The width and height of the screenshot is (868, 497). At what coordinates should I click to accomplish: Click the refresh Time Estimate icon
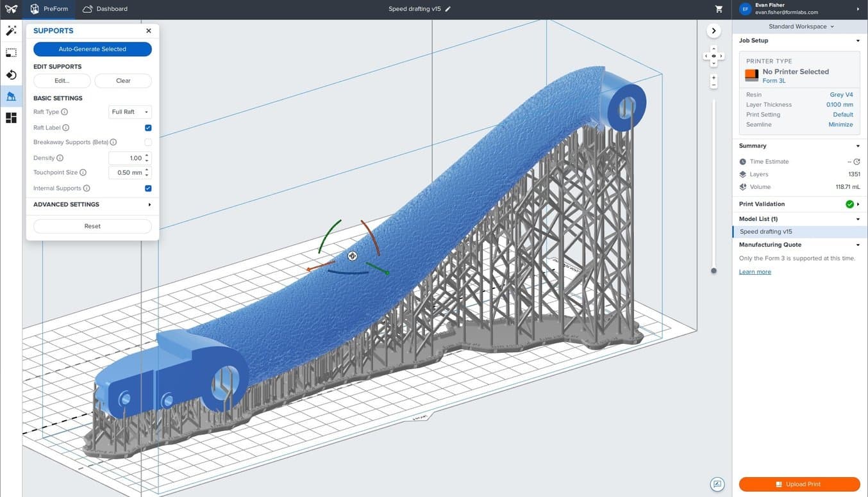coord(856,162)
